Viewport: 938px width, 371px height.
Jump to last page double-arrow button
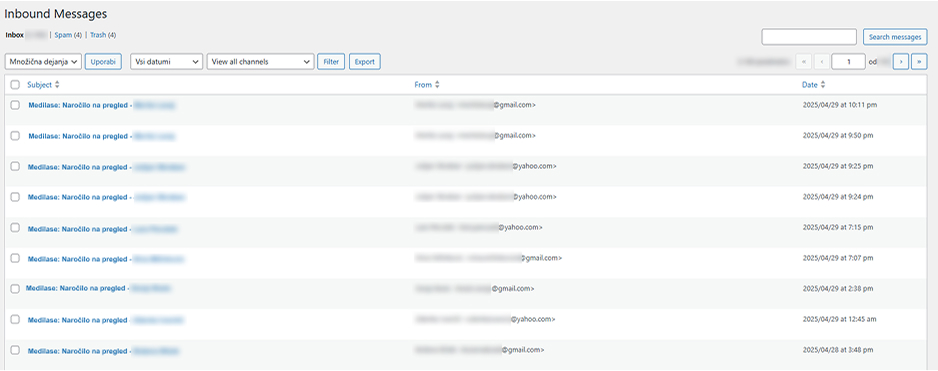(919, 62)
